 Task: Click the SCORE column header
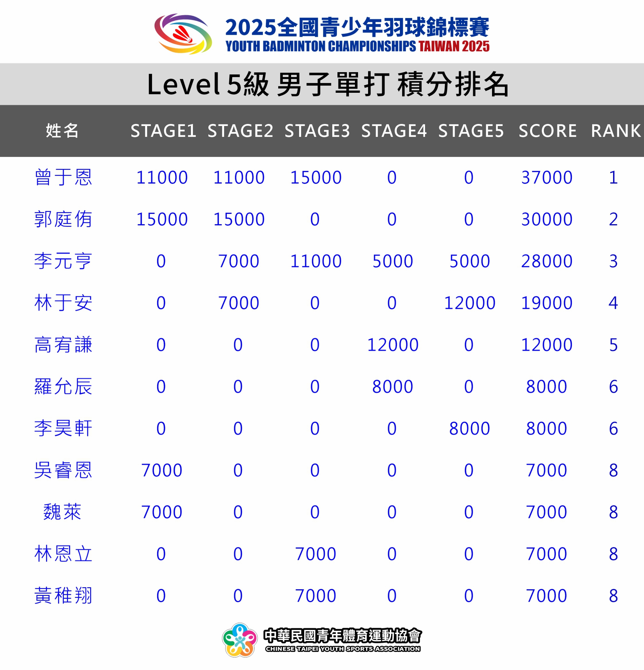coord(547,130)
